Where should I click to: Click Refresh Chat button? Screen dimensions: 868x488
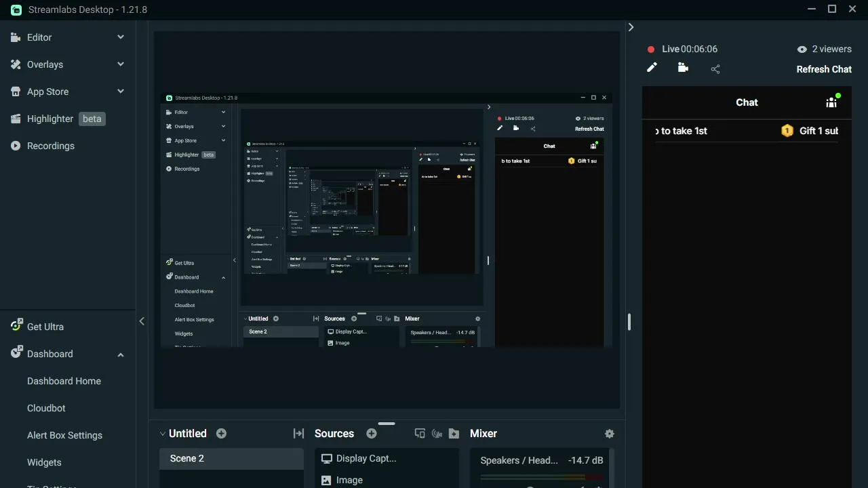click(824, 69)
